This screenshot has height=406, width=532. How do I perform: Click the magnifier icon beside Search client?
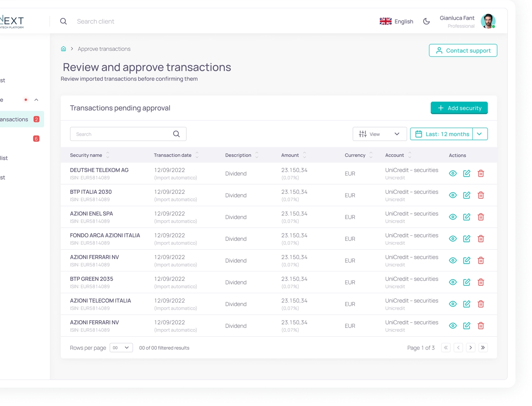tap(64, 22)
